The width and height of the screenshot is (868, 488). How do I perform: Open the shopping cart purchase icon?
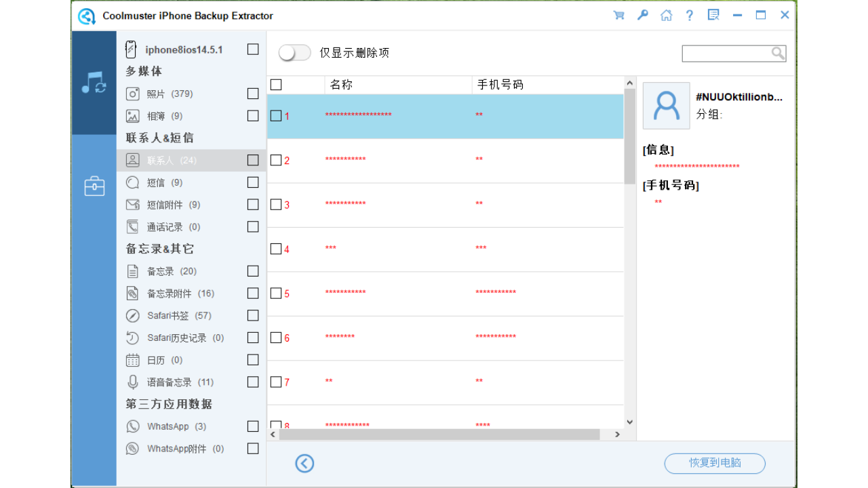point(618,14)
